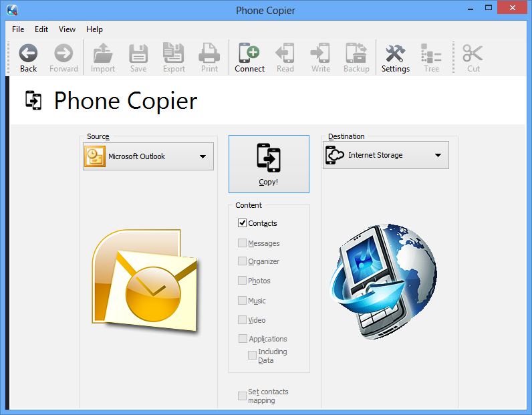Open the Edit menu
The image size is (532, 415).
[41, 29]
